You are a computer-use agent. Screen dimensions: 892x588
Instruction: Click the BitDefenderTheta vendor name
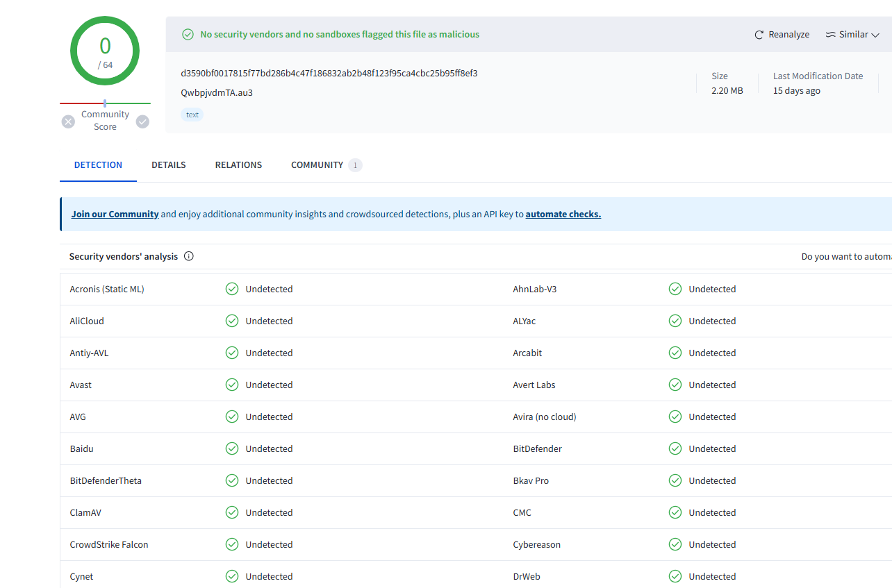(x=106, y=480)
